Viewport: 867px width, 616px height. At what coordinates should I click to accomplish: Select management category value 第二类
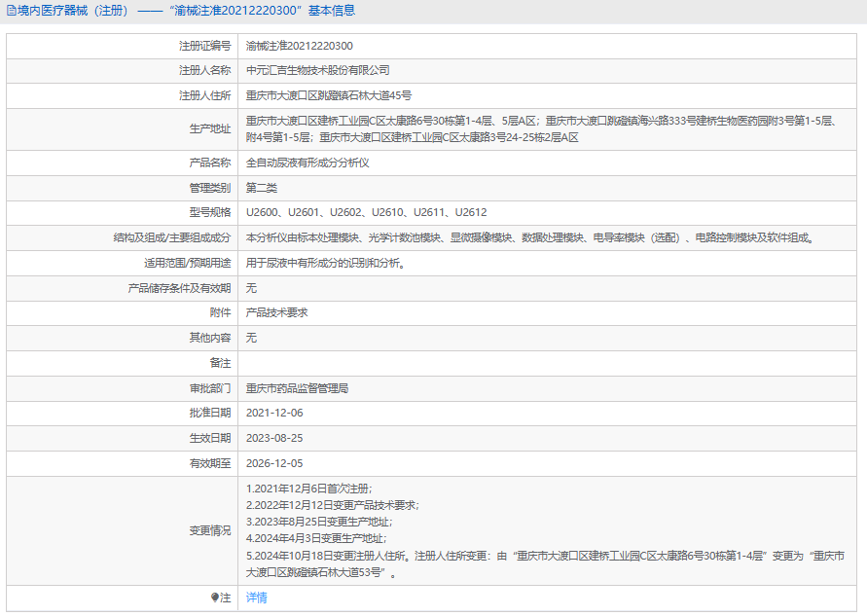point(262,188)
